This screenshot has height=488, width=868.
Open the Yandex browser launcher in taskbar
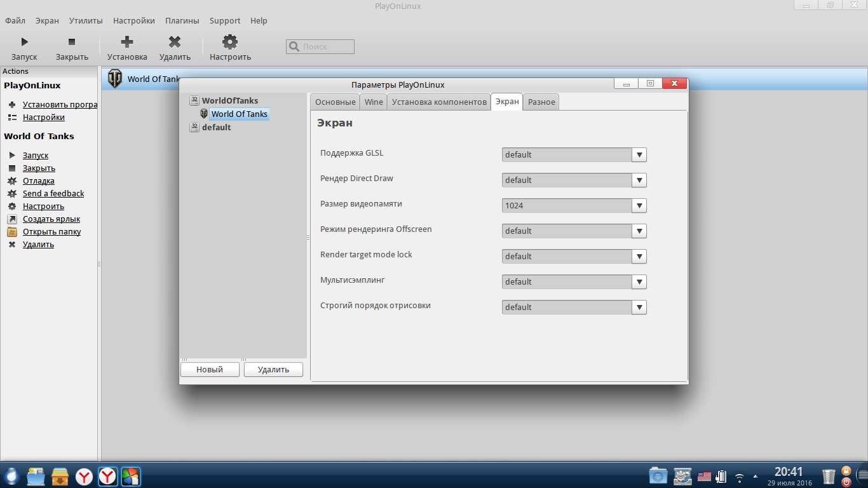pos(84,476)
